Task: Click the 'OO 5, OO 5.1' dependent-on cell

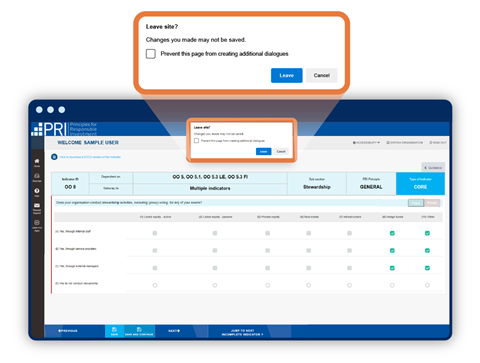Action: tap(210, 177)
